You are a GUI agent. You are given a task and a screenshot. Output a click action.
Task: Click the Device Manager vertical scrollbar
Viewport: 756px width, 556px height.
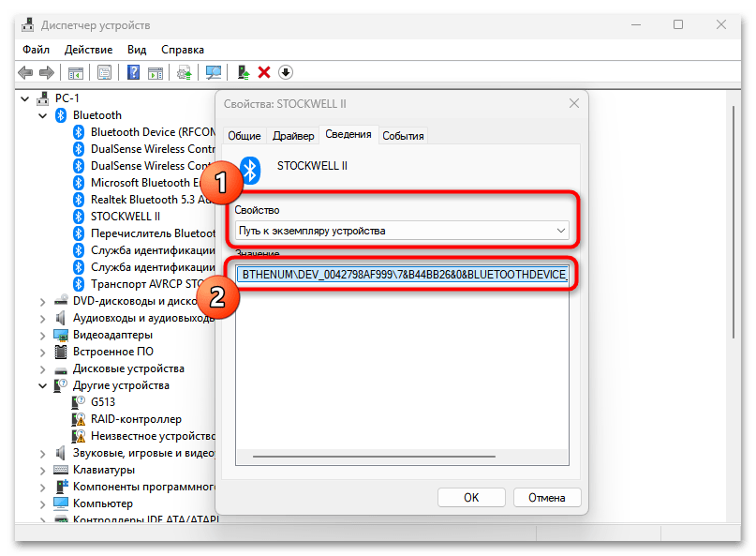click(x=734, y=222)
